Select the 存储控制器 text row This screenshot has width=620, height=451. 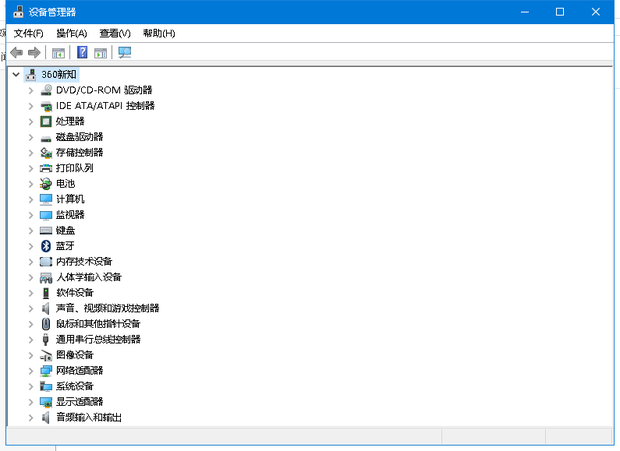pyautogui.click(x=79, y=153)
